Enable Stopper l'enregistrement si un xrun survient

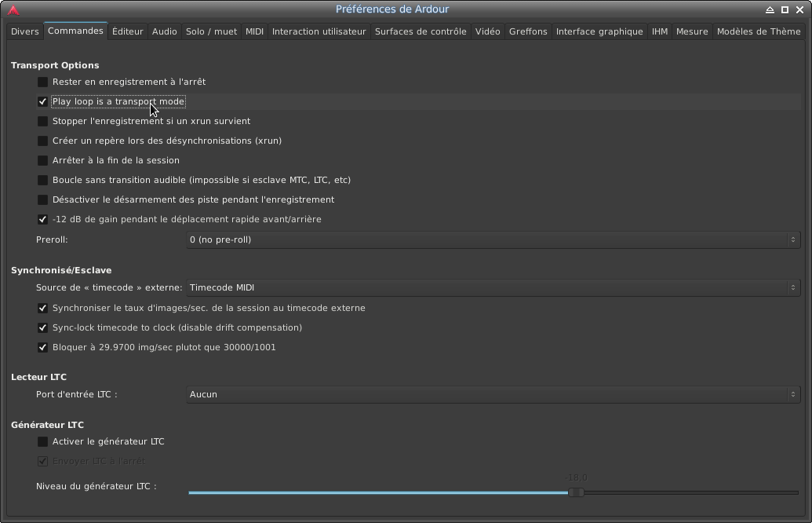coord(42,121)
